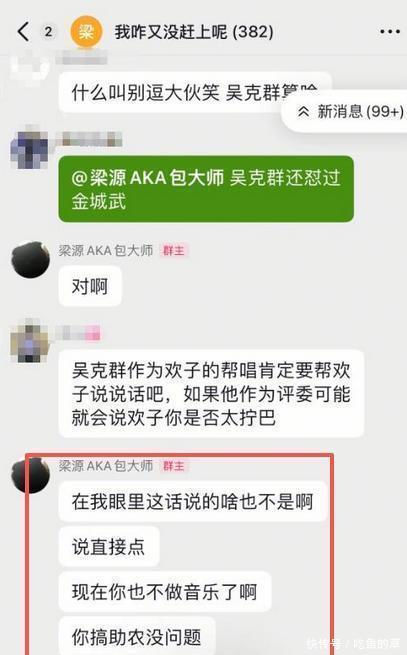
Task: Tap the double-chevron up icon in 新消息
Action: (x=303, y=112)
